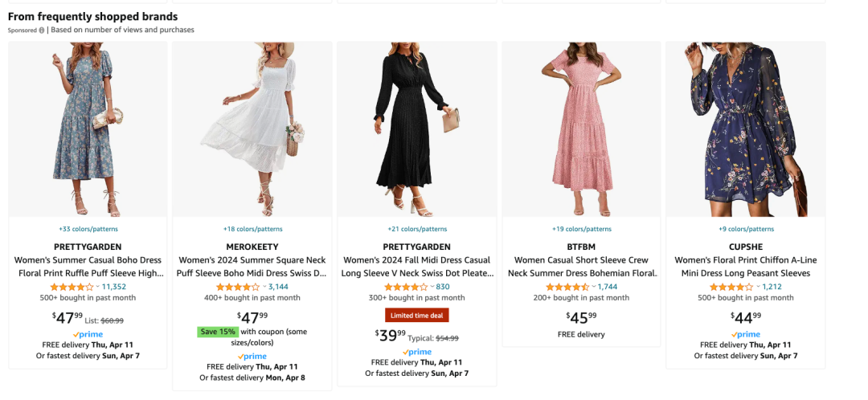Open the black PRETTYGARDEN dress image
Screen dimensions: 868x400
click(x=416, y=129)
